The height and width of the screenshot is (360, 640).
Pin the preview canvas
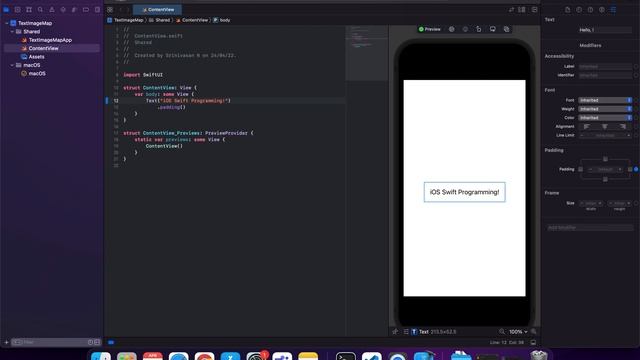[x=395, y=331]
